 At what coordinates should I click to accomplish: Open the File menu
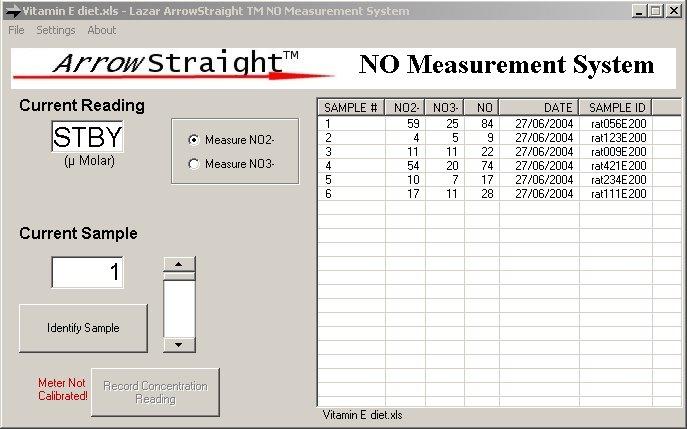(16, 30)
